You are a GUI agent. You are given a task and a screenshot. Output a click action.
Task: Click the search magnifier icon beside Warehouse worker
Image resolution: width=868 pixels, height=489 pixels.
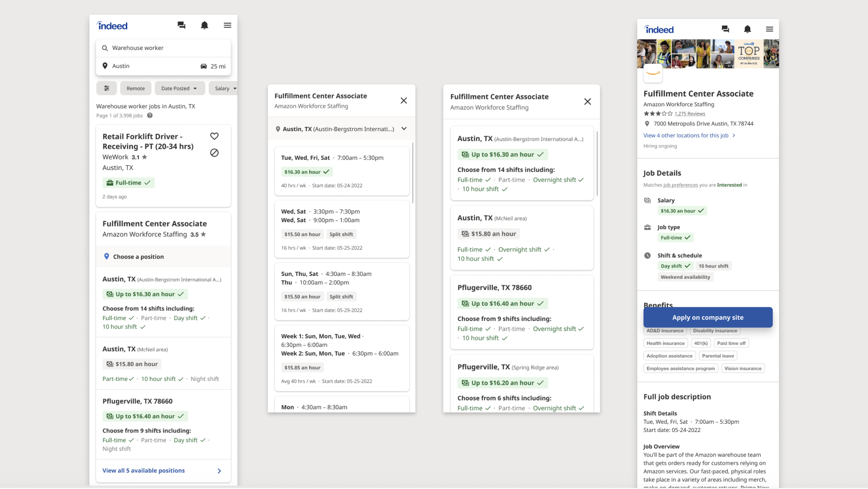click(x=105, y=48)
